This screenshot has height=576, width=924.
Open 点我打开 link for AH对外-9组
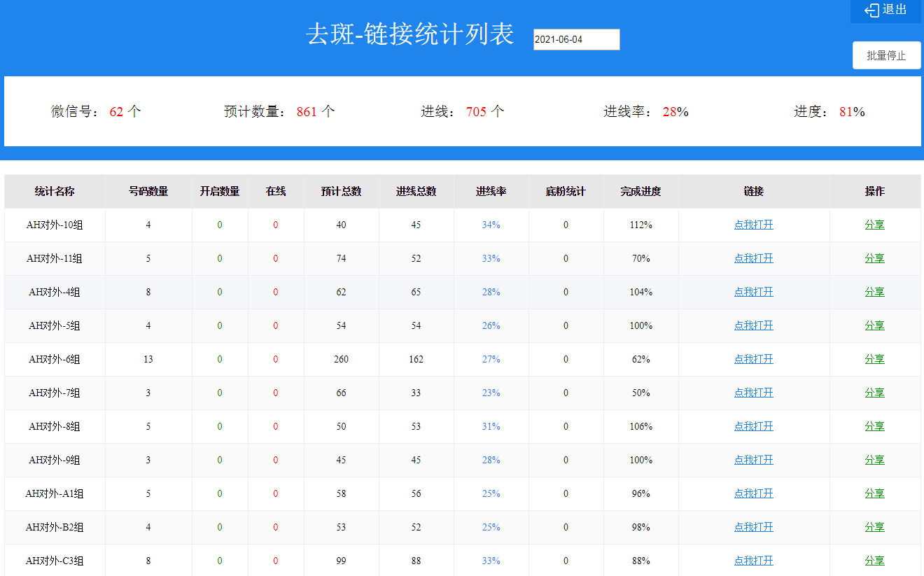pyautogui.click(x=753, y=460)
